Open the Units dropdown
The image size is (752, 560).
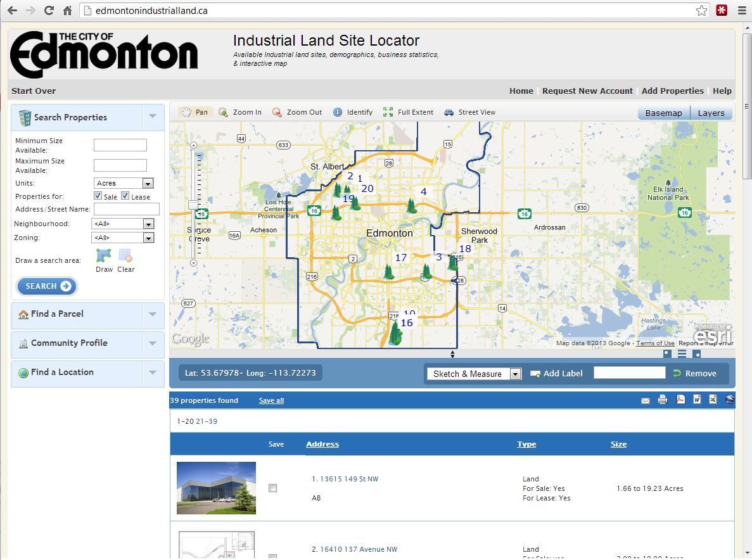click(124, 183)
